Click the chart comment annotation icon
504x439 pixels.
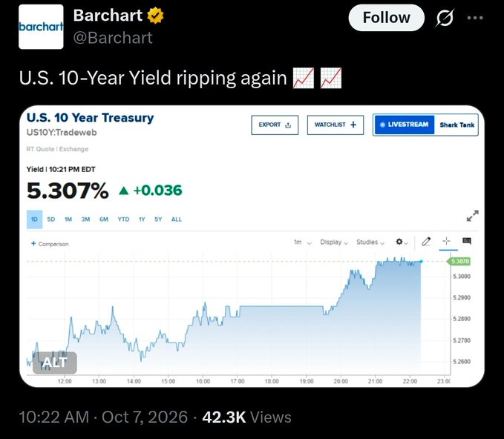(467, 241)
